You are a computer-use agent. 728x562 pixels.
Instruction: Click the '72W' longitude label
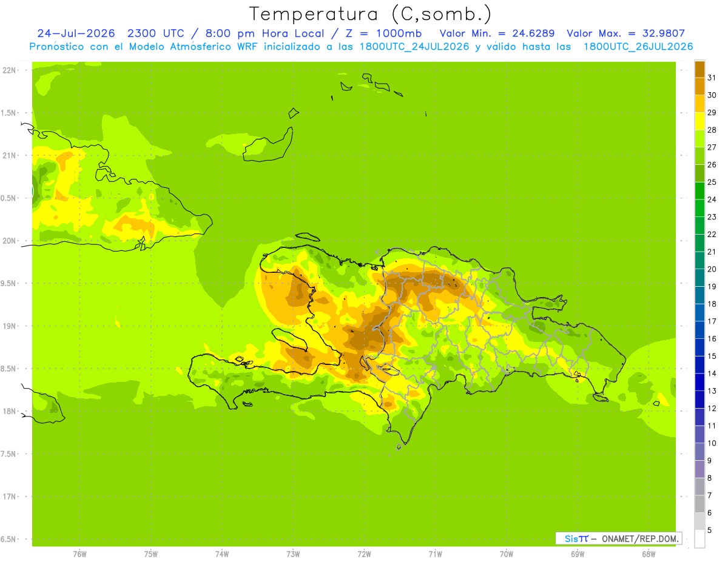click(x=364, y=554)
